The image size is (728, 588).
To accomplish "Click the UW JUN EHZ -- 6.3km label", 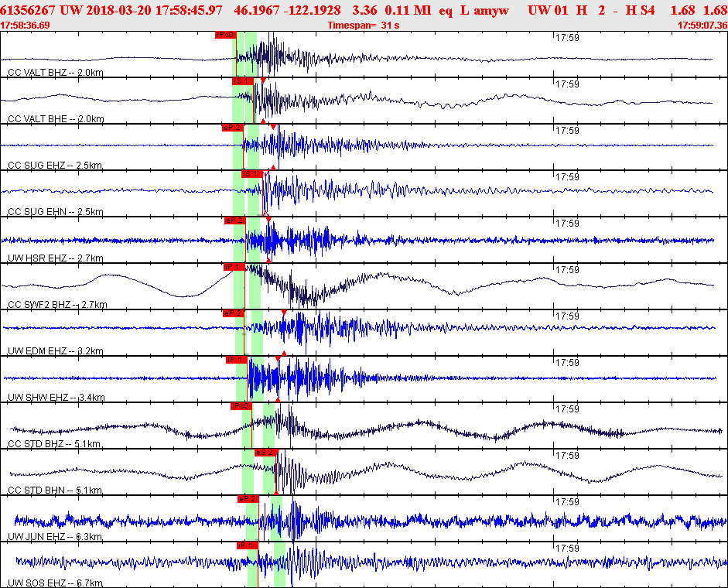I will pos(55,537).
